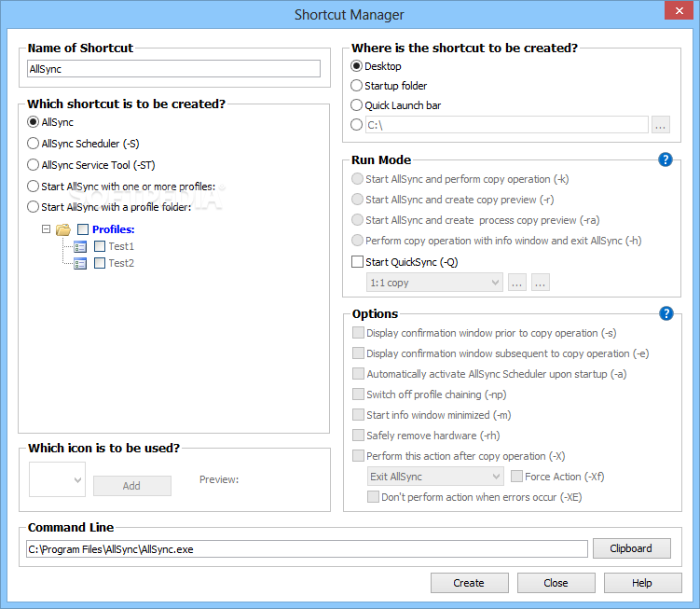Image resolution: width=700 pixels, height=609 pixels.
Task: Click the C:\ custom path input field
Action: (x=507, y=125)
